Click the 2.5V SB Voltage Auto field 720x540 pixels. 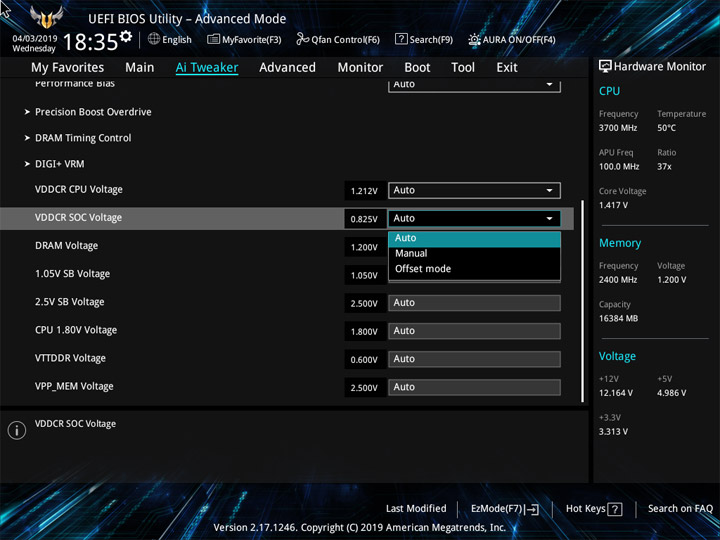pos(474,303)
